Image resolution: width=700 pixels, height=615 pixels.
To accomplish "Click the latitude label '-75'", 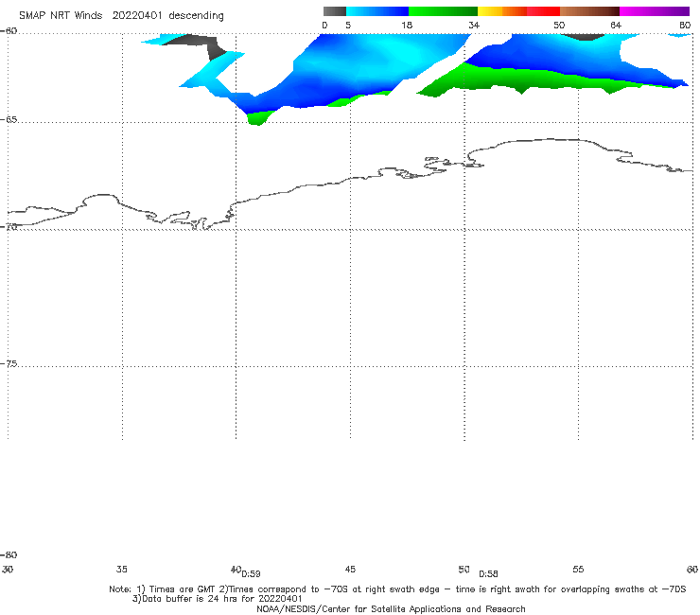I will (x=9, y=364).
